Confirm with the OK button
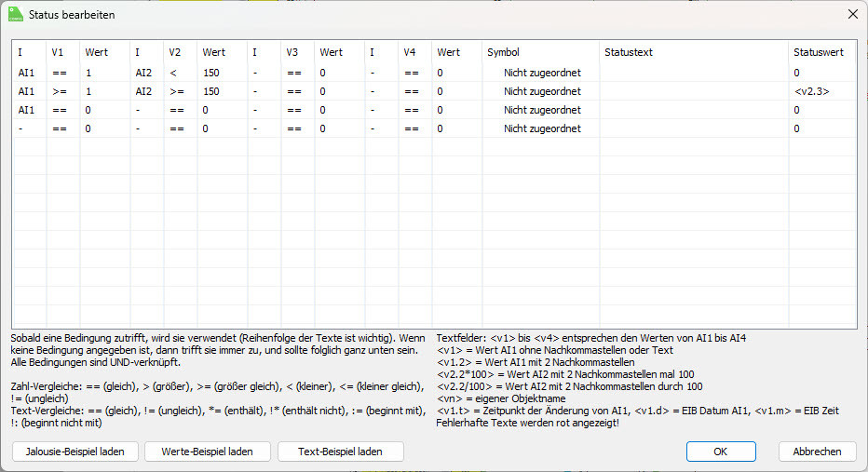 [721, 452]
